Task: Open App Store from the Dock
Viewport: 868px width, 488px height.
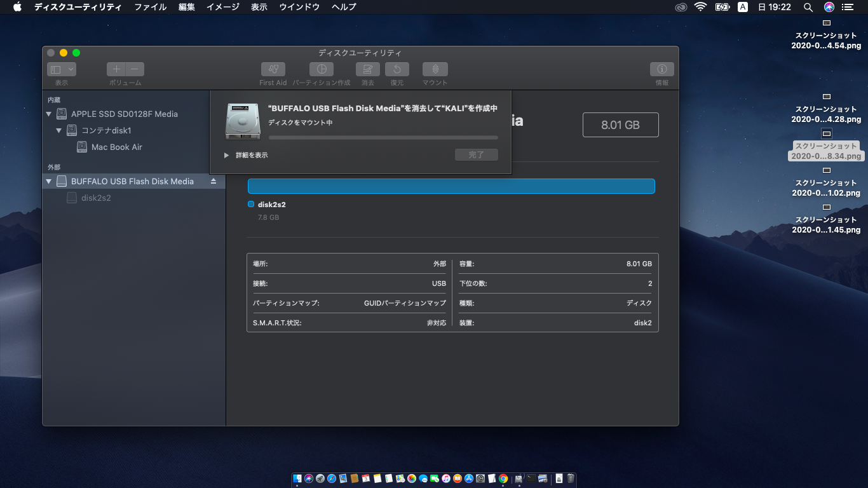Action: tap(469, 478)
